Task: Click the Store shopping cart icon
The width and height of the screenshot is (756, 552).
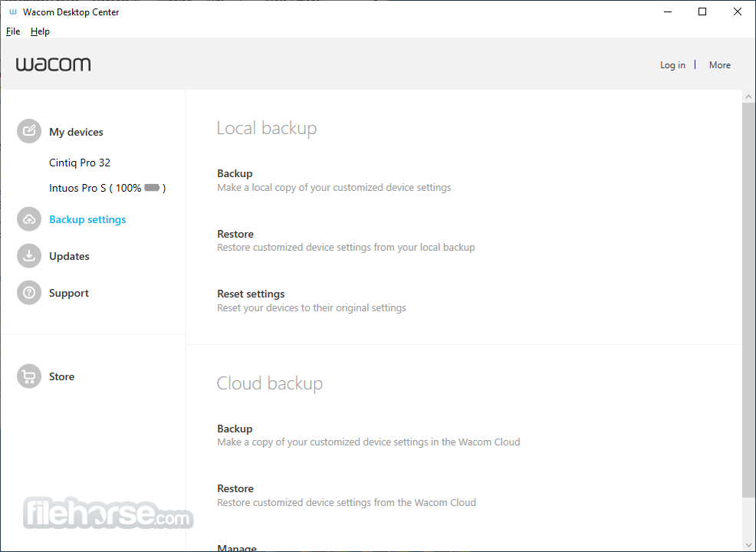Action: coord(29,376)
